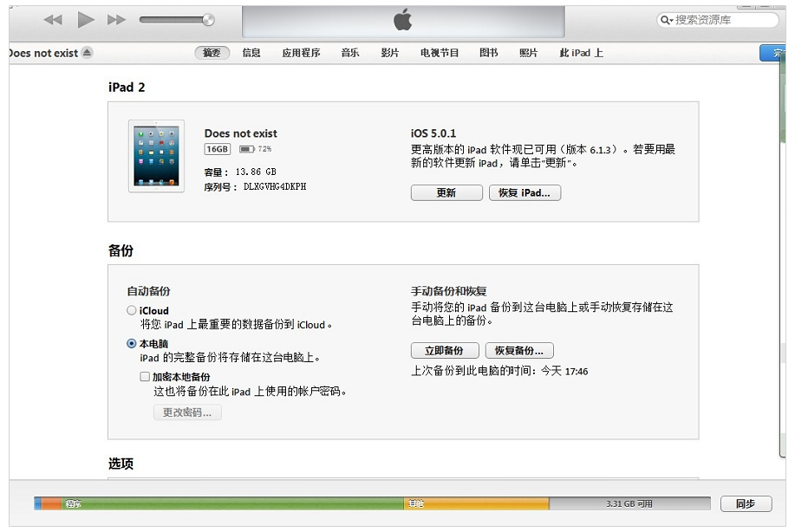Click the 3.31 GB 可用 free space segment
The height and width of the screenshot is (532, 795).
pyautogui.click(x=629, y=503)
